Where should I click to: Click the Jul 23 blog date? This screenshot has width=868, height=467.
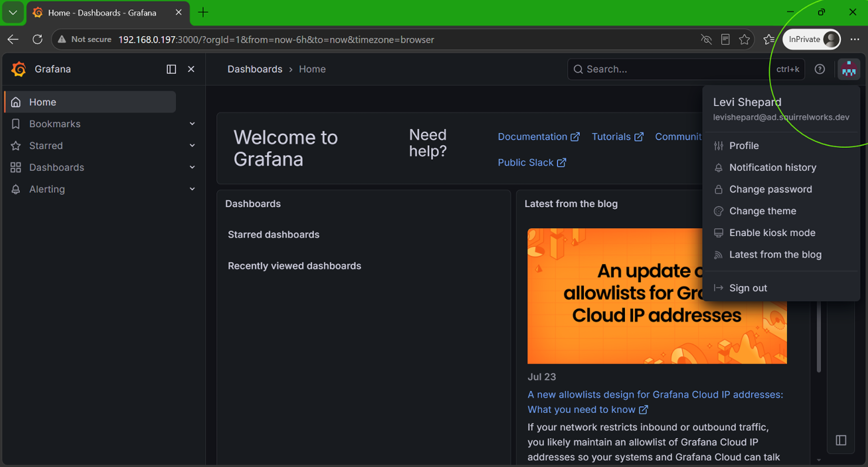coord(541,377)
